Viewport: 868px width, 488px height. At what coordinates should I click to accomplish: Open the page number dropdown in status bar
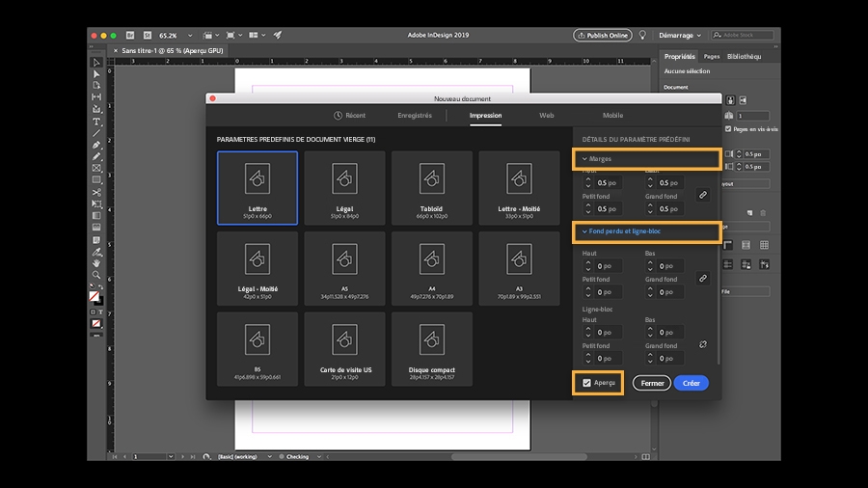(171, 457)
